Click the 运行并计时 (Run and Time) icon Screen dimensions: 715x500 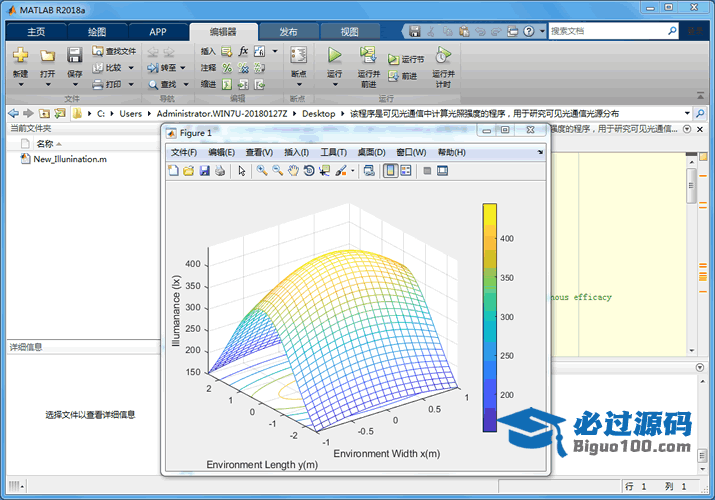click(443, 55)
